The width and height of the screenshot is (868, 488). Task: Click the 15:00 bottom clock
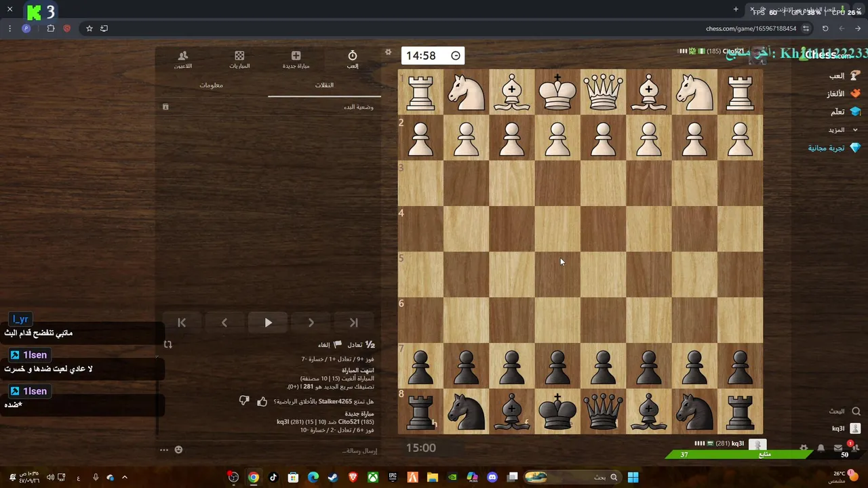pos(421,448)
